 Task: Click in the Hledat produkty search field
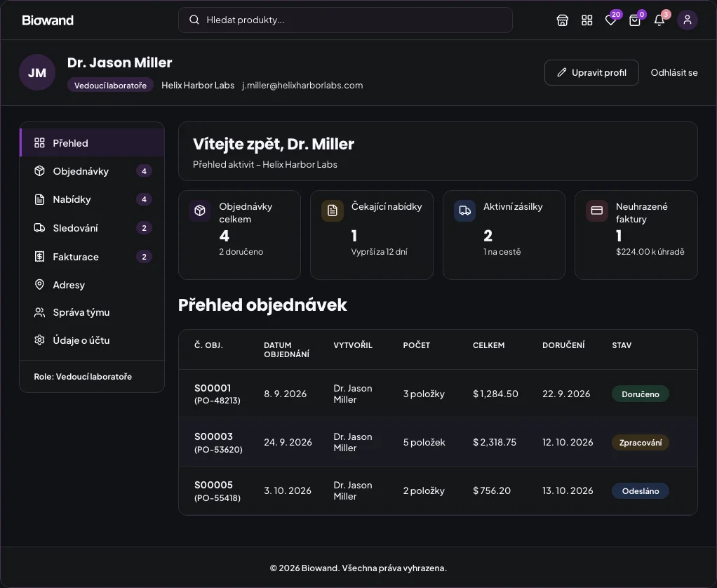coord(345,20)
